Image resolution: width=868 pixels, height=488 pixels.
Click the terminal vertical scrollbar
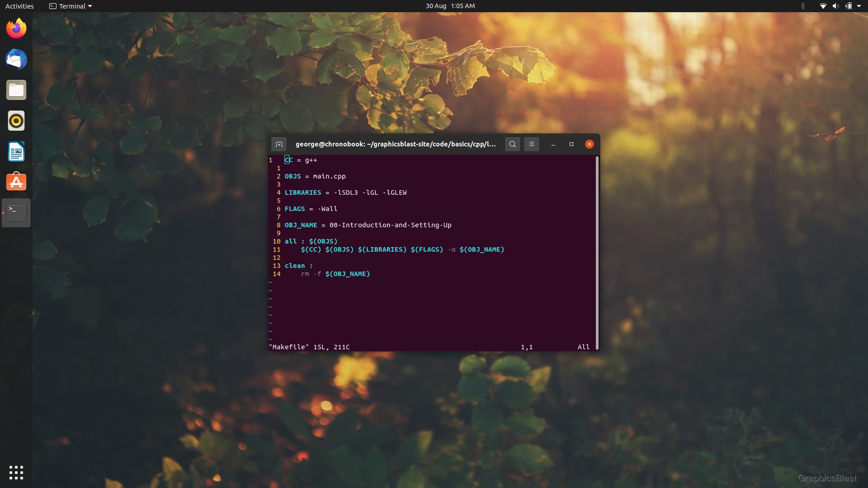[597, 253]
